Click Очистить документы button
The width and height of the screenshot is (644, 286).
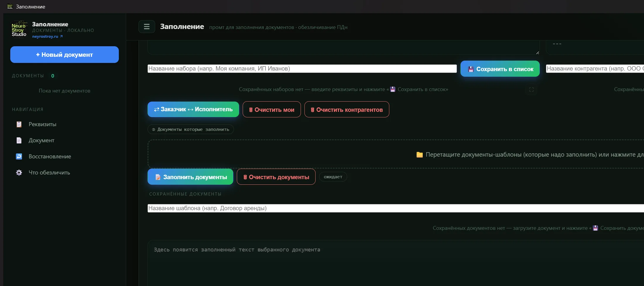pyautogui.click(x=276, y=177)
